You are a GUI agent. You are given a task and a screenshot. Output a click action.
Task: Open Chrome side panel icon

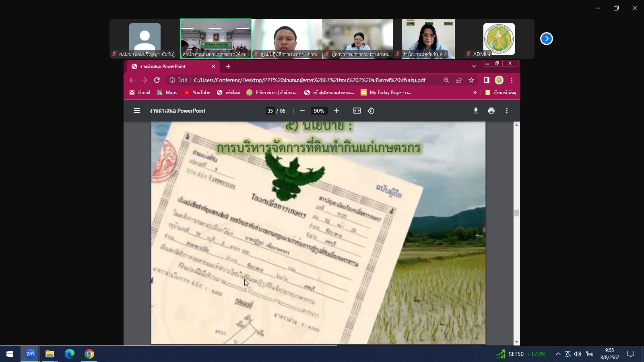[x=487, y=80]
